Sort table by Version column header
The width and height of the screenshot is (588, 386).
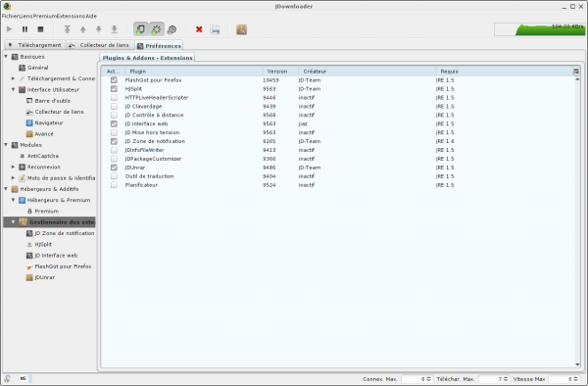point(280,72)
